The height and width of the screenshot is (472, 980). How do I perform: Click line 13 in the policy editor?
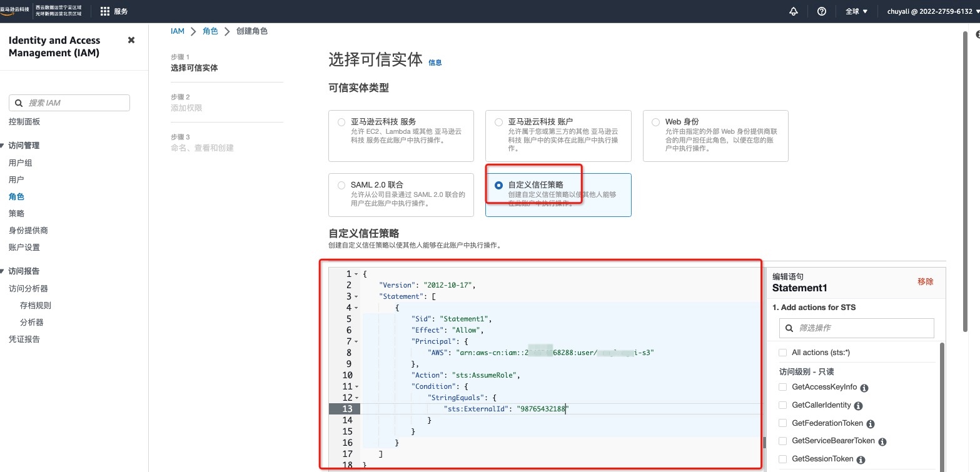click(544, 409)
